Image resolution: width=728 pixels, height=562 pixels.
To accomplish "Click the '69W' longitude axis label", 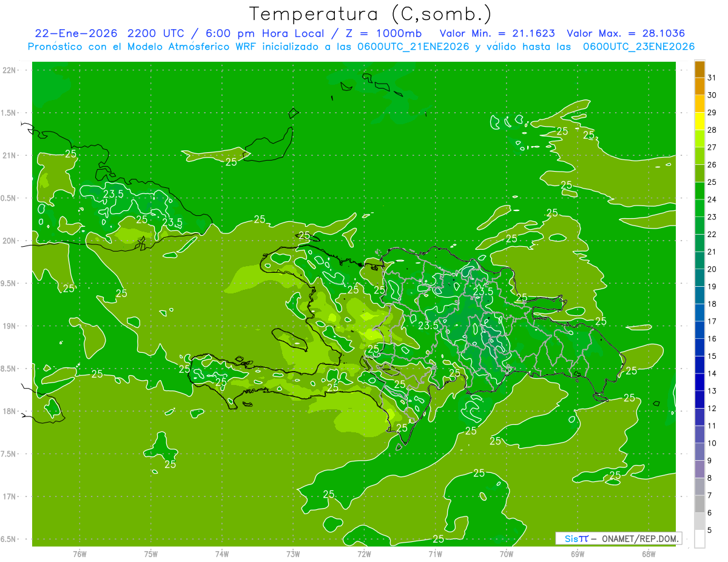I will pos(578,554).
